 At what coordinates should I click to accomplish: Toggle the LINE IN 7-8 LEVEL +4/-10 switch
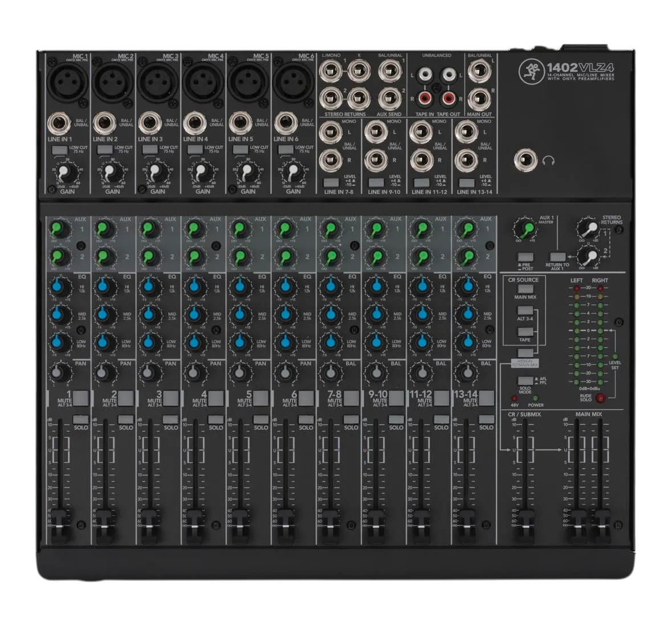coord(331,182)
